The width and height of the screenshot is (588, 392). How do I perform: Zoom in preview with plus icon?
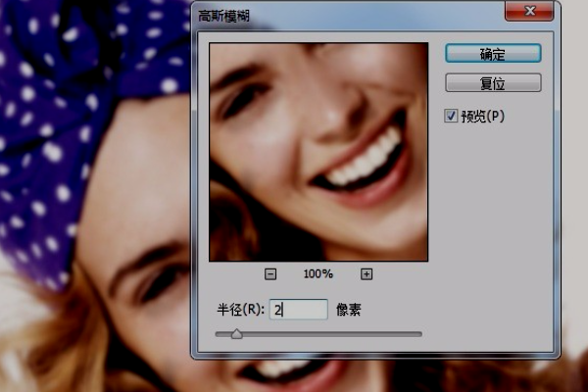point(367,274)
